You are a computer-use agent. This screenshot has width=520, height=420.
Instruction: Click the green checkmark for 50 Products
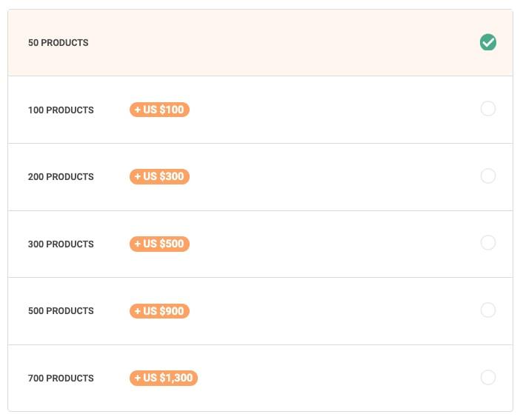click(x=488, y=42)
